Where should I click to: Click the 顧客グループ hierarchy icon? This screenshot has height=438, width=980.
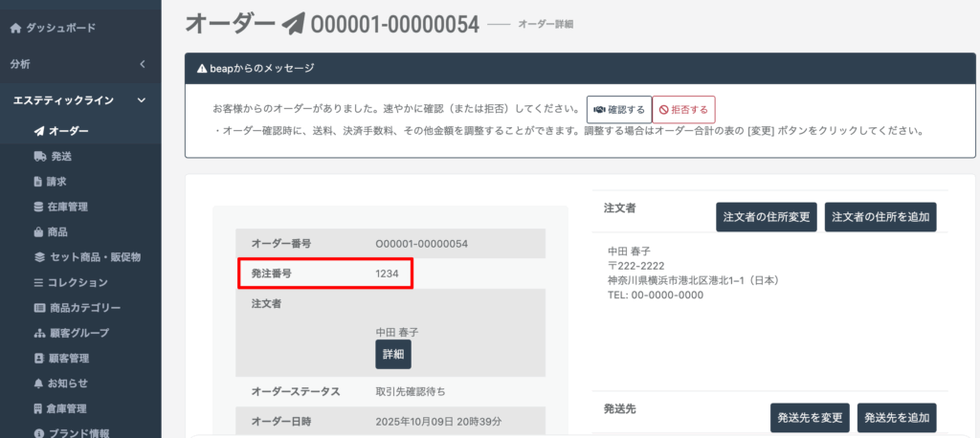pyautogui.click(x=38, y=333)
